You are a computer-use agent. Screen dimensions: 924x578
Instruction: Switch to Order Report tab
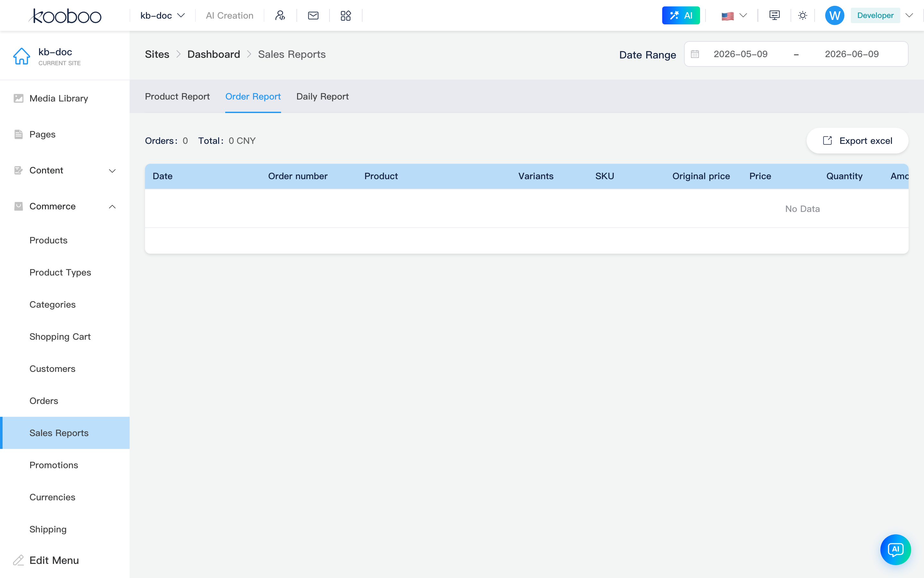click(253, 96)
